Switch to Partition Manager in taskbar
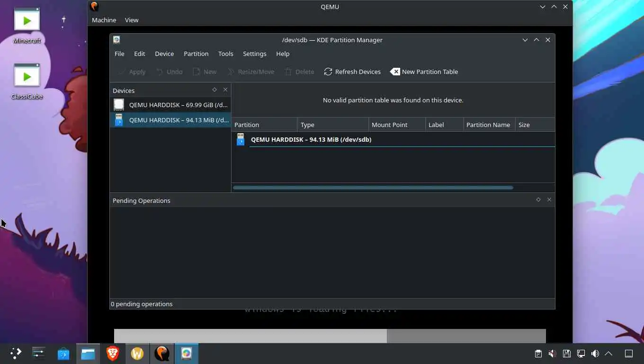 pos(187,353)
